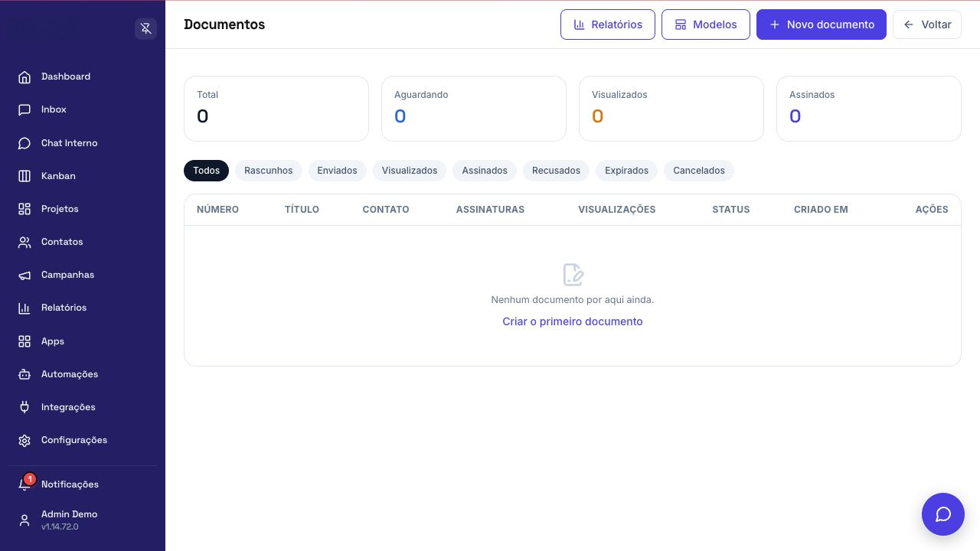
Task: Open Configurações gear icon
Action: 24,440
